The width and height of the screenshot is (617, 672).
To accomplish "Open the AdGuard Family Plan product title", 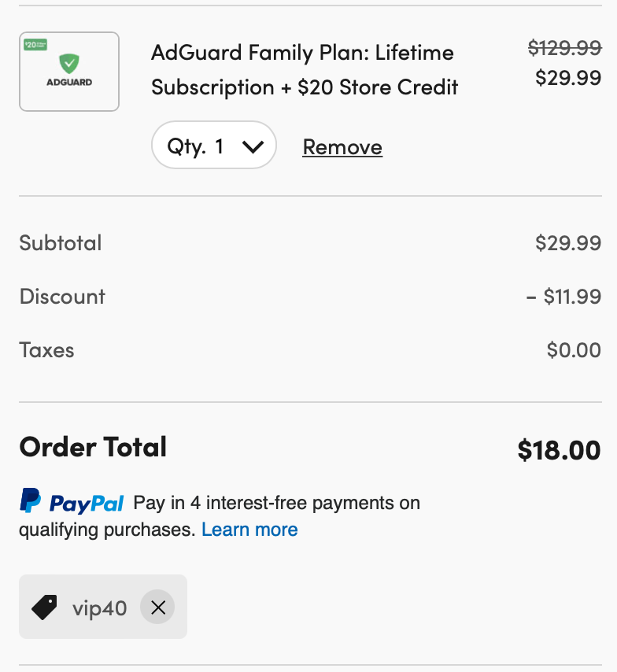I will (x=305, y=70).
